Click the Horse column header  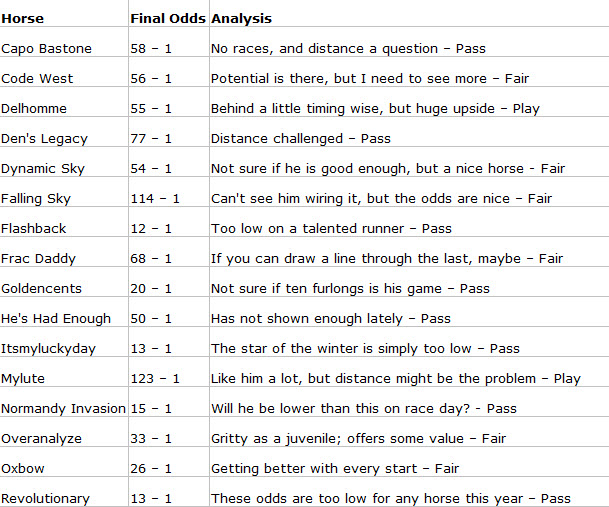[x=23, y=19]
